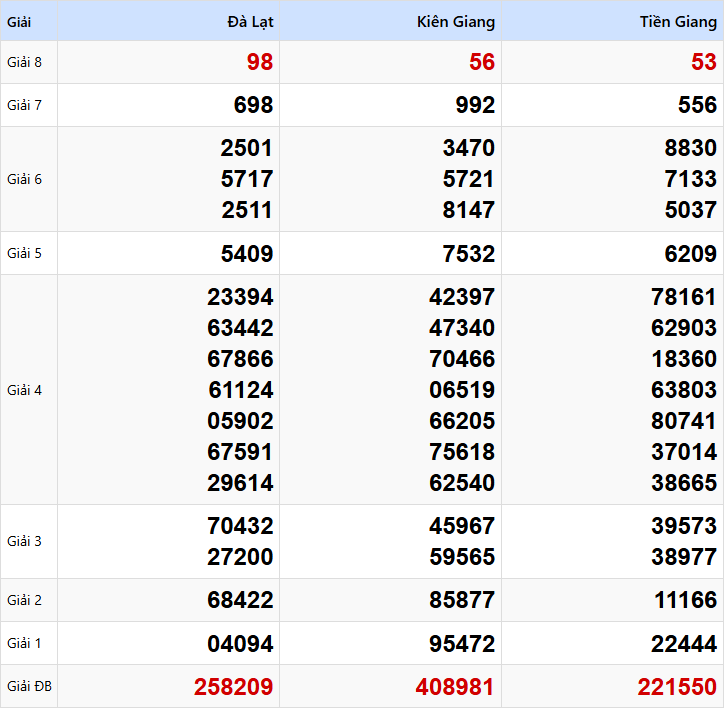Viewport: 725px width, 710px height.
Task: Click number 18360 in Tiền Giang
Action: click(x=684, y=359)
